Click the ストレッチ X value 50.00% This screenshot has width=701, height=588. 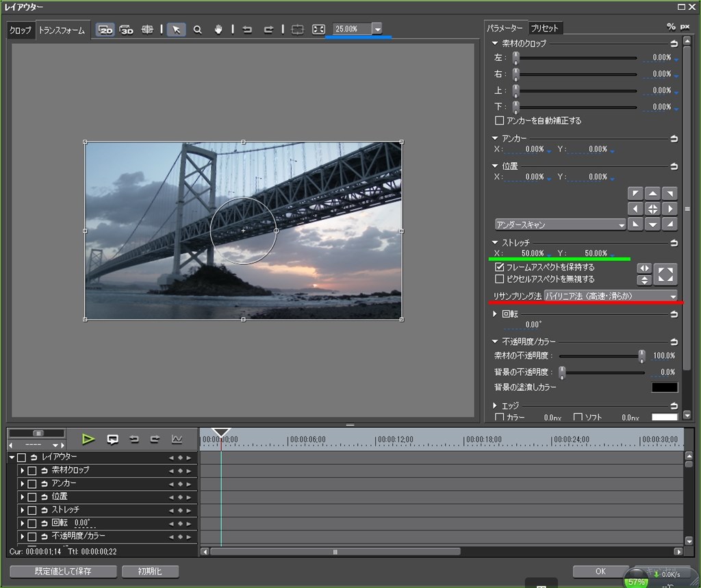[533, 253]
